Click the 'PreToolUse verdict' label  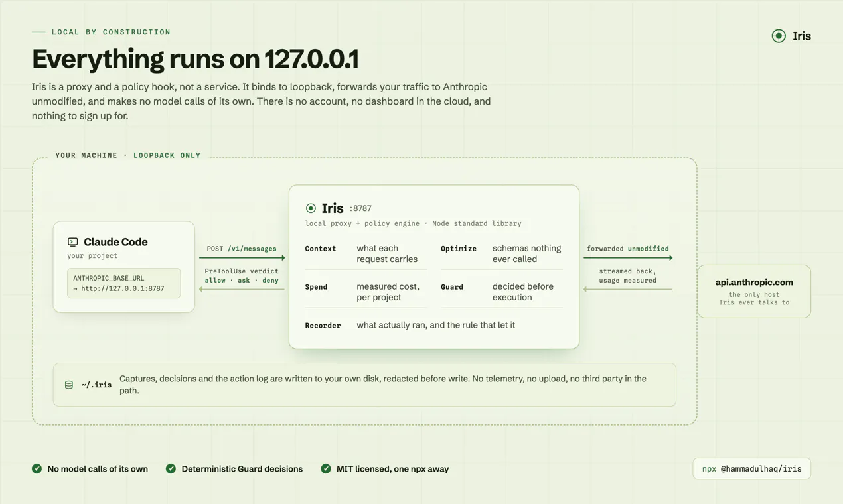[242, 271]
